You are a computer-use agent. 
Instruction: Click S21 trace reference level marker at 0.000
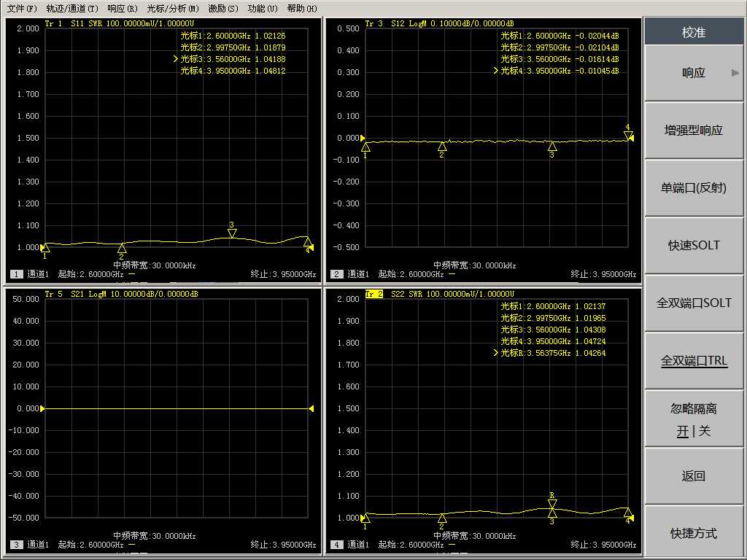pos(42,408)
